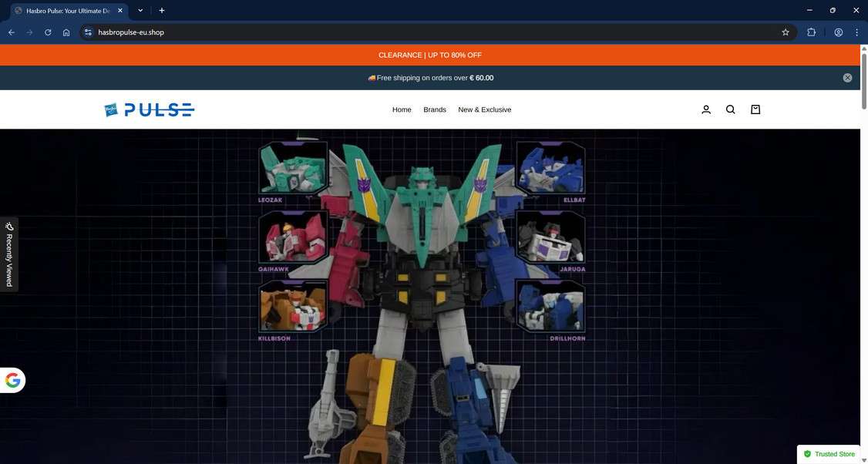Go to the Home menu item

tap(402, 109)
